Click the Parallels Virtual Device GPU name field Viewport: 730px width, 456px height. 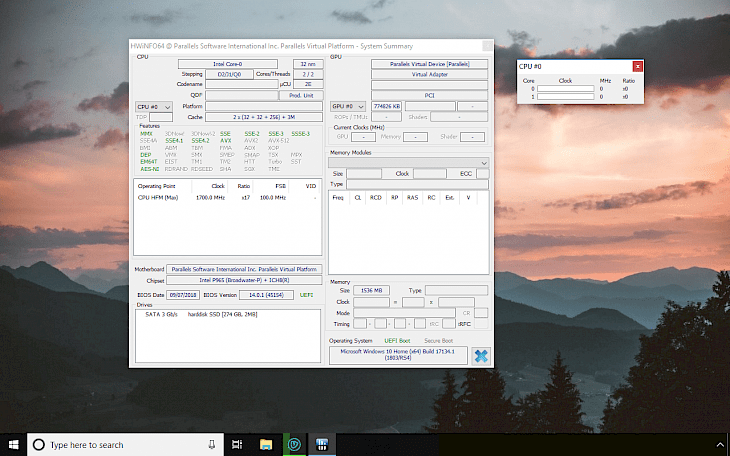(x=429, y=64)
